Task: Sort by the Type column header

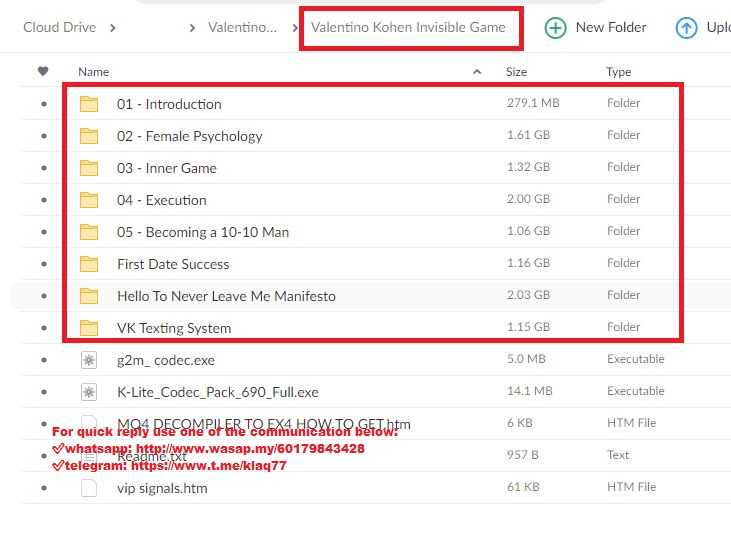Action: [x=619, y=72]
